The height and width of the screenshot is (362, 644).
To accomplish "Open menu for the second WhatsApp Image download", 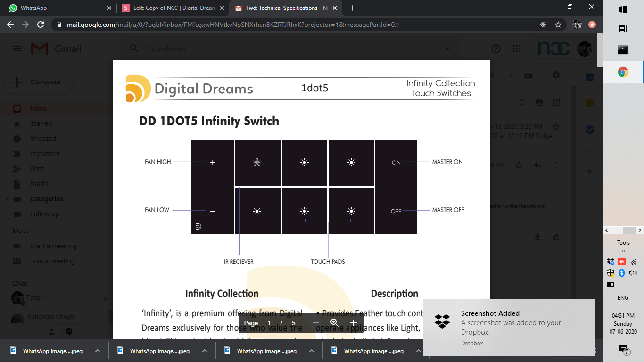I will click(x=205, y=351).
